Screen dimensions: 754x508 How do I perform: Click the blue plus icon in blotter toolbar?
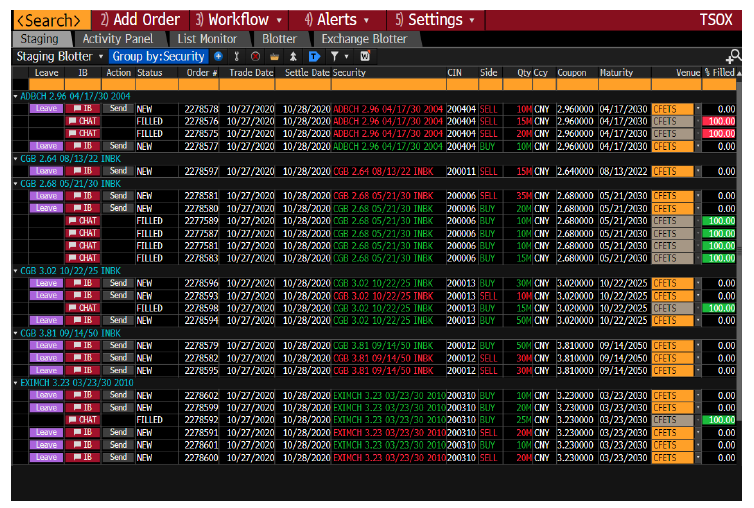click(x=218, y=57)
